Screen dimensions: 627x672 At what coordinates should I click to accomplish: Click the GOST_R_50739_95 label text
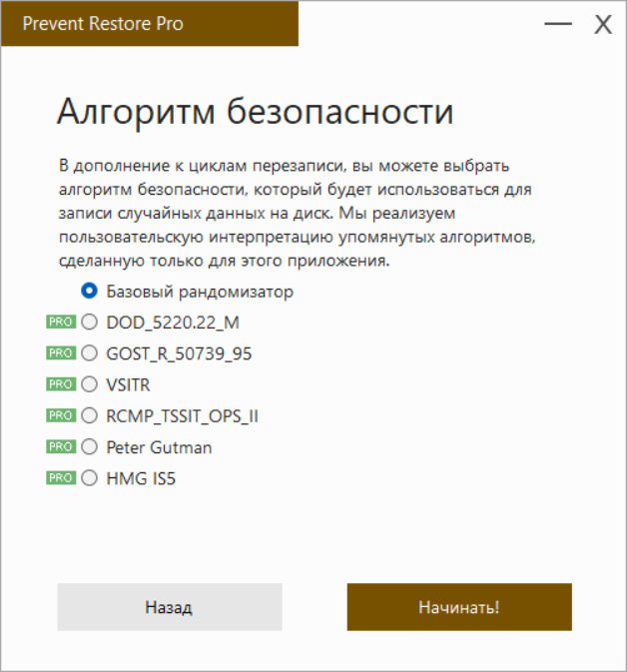point(179,354)
